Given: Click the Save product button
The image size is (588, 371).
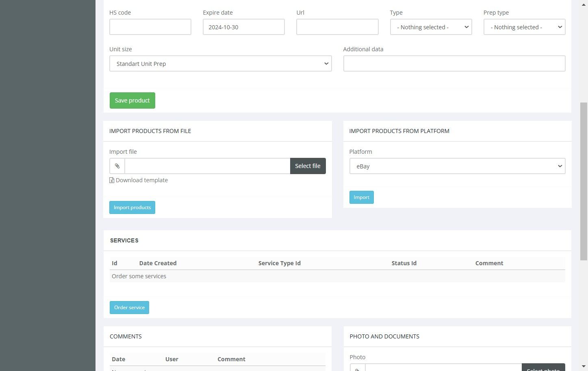Looking at the screenshot, I should 132,100.
